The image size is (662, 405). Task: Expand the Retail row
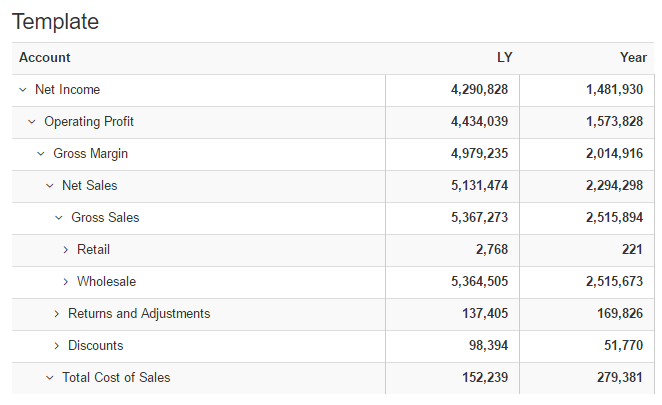(66, 250)
